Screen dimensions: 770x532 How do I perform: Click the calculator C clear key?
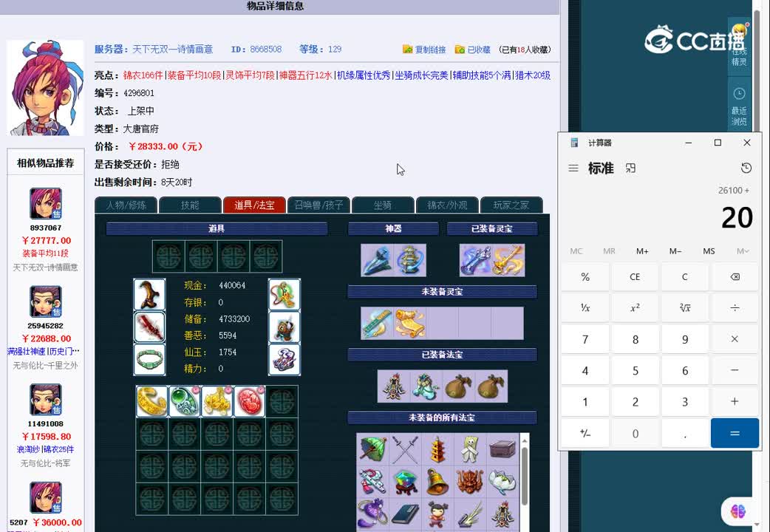click(685, 277)
